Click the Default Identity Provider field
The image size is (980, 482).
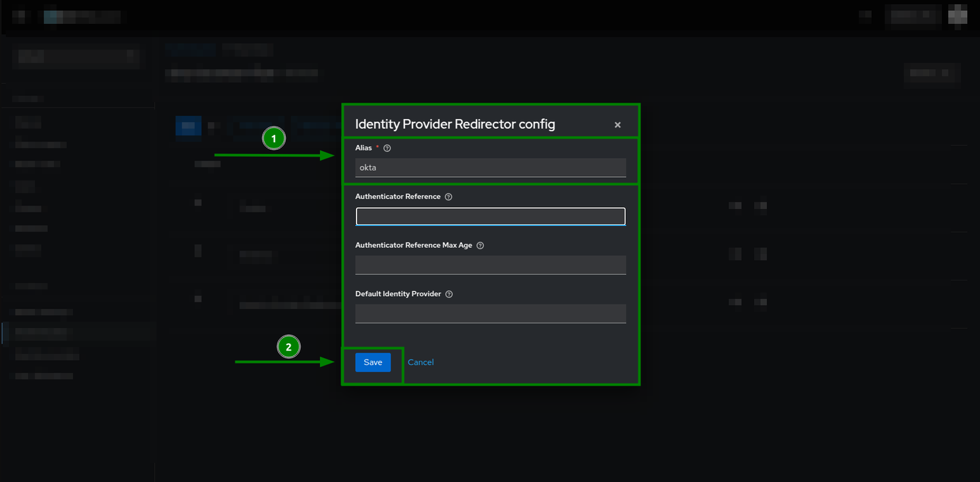[x=490, y=313]
